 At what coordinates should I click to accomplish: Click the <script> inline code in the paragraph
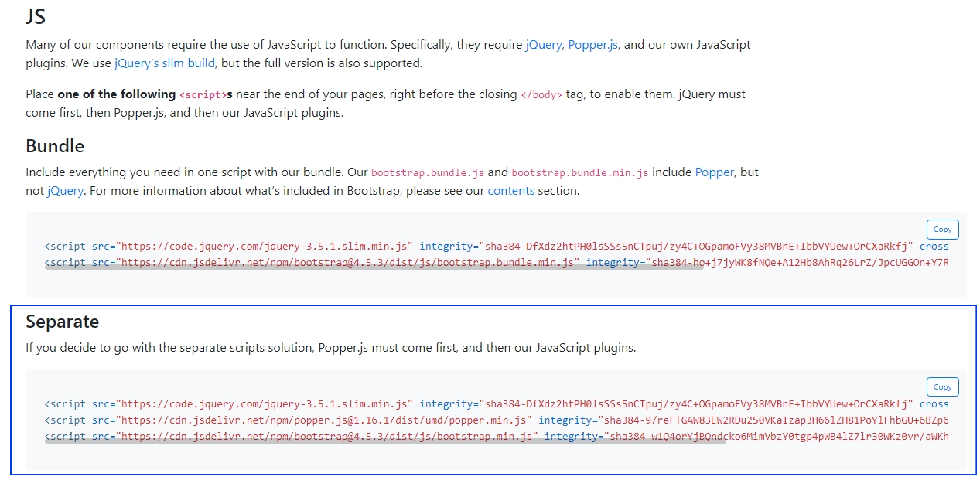203,95
